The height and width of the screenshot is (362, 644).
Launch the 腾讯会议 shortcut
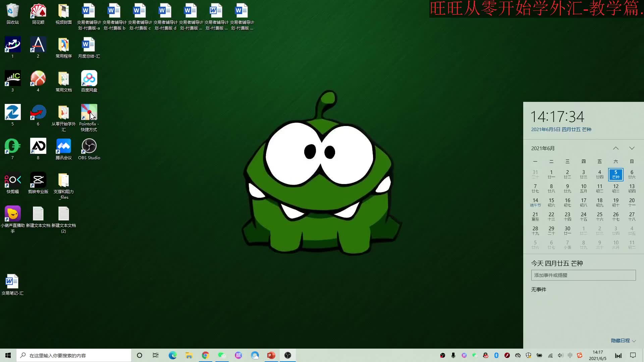[x=63, y=149]
